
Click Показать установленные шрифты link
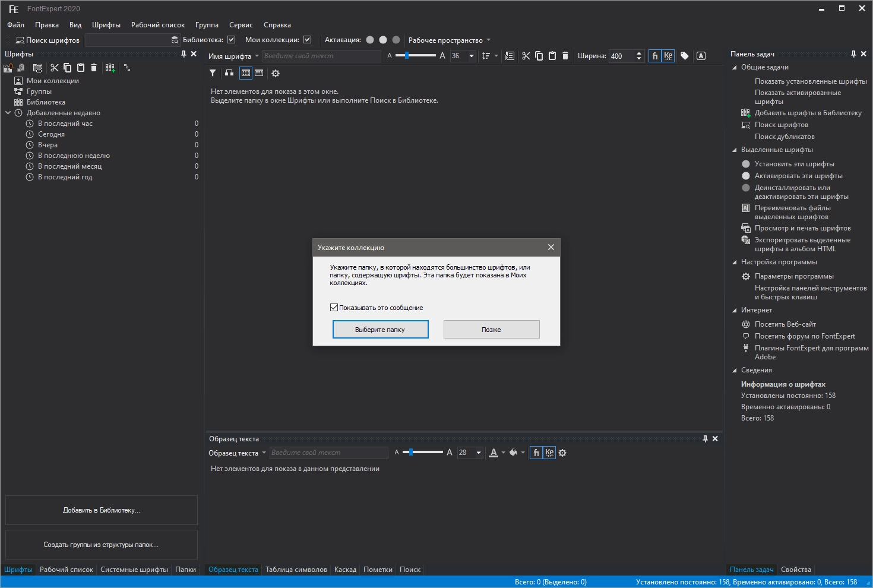[811, 81]
